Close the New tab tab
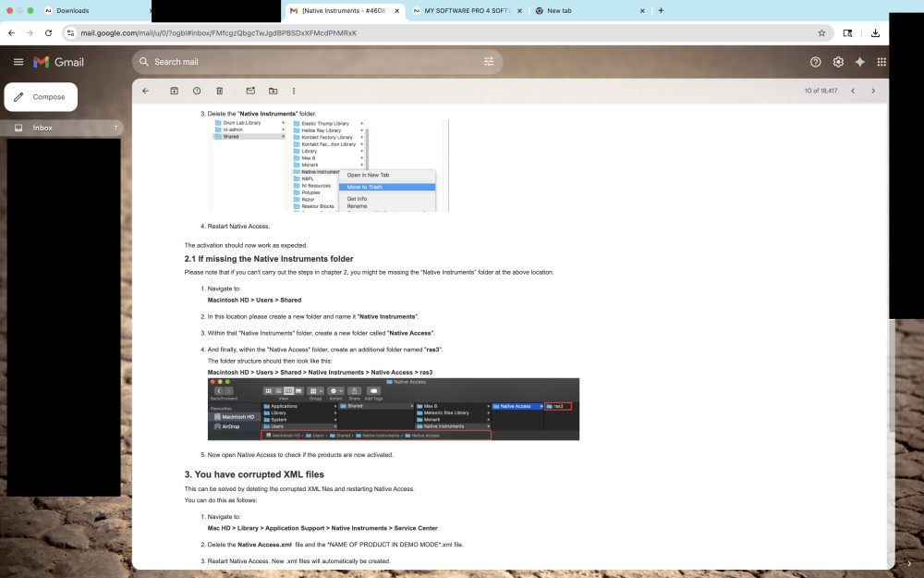924x578 pixels. pos(642,10)
